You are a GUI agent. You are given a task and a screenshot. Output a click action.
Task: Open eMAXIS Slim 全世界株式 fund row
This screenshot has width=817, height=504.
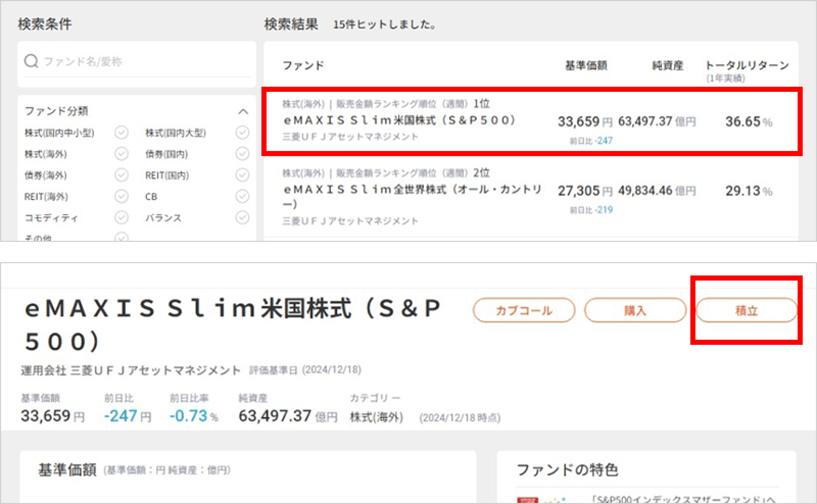click(x=412, y=190)
